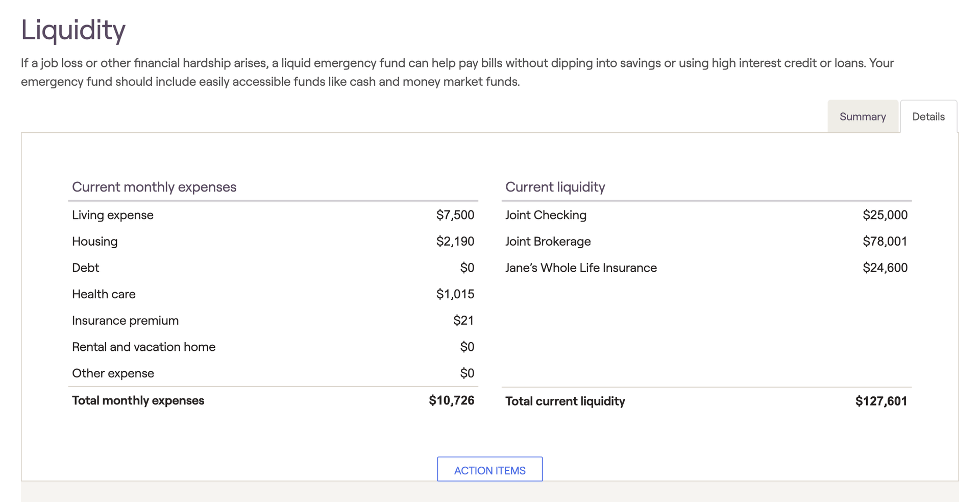Viewport: 980px width, 502px height.
Task: Select the Details tab
Action: tap(928, 116)
